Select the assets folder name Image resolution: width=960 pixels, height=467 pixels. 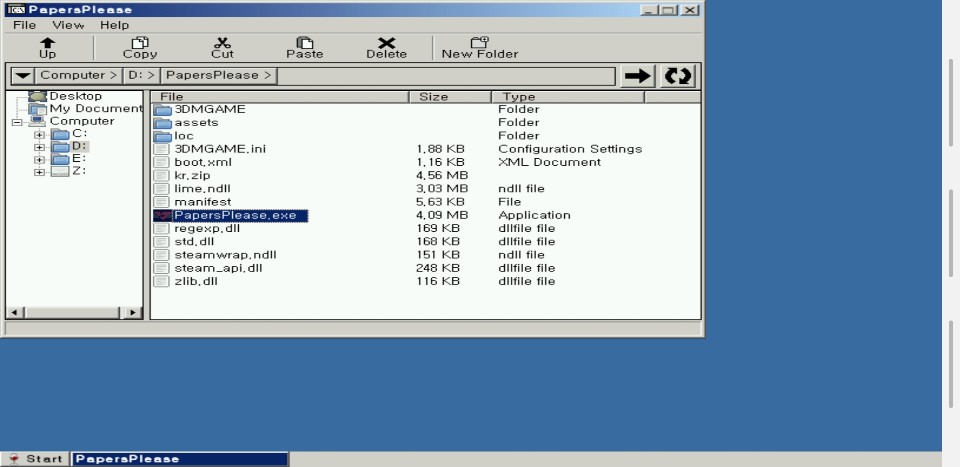(x=196, y=122)
